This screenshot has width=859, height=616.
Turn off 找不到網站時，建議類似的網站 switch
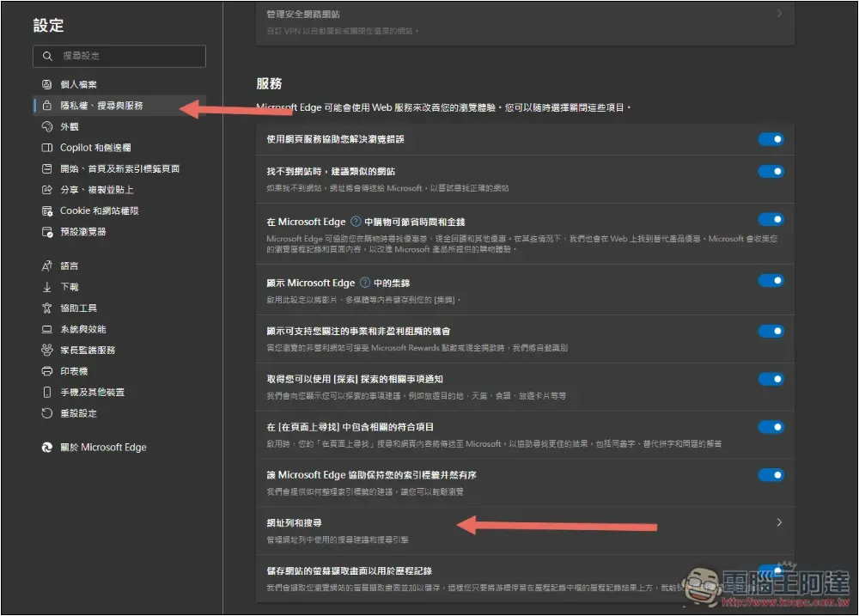pyautogui.click(x=771, y=172)
